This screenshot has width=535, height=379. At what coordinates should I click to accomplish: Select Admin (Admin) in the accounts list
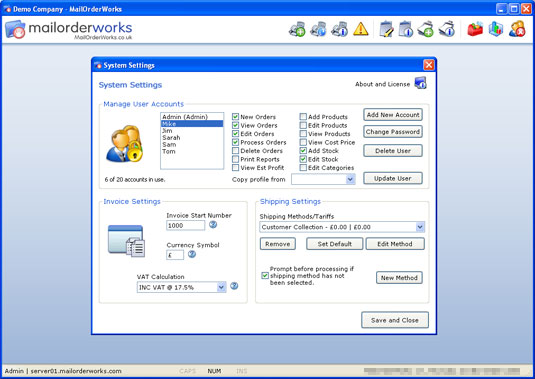click(x=192, y=117)
